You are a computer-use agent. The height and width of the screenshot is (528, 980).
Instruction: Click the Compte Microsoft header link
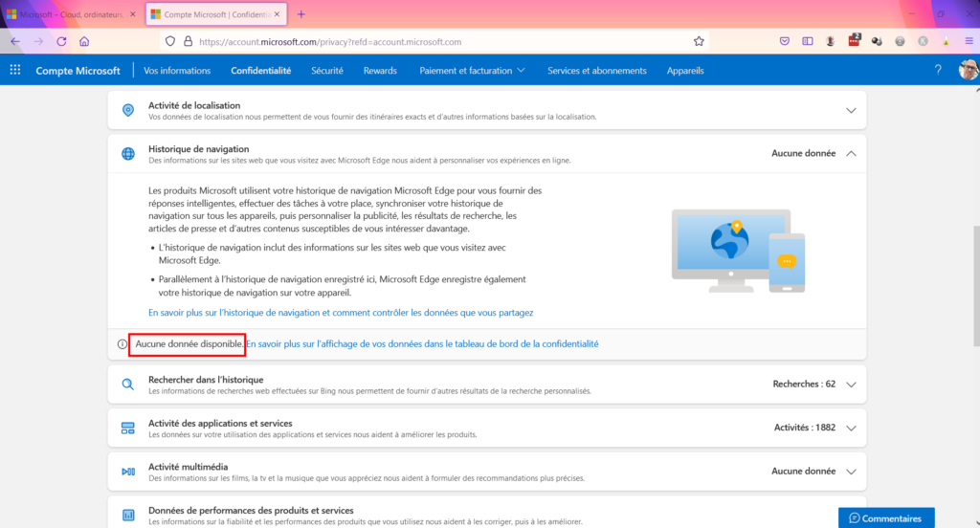point(78,71)
